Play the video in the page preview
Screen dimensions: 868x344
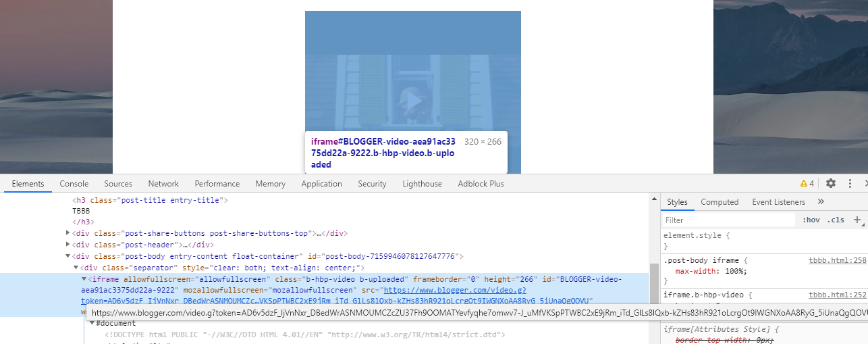(x=412, y=101)
